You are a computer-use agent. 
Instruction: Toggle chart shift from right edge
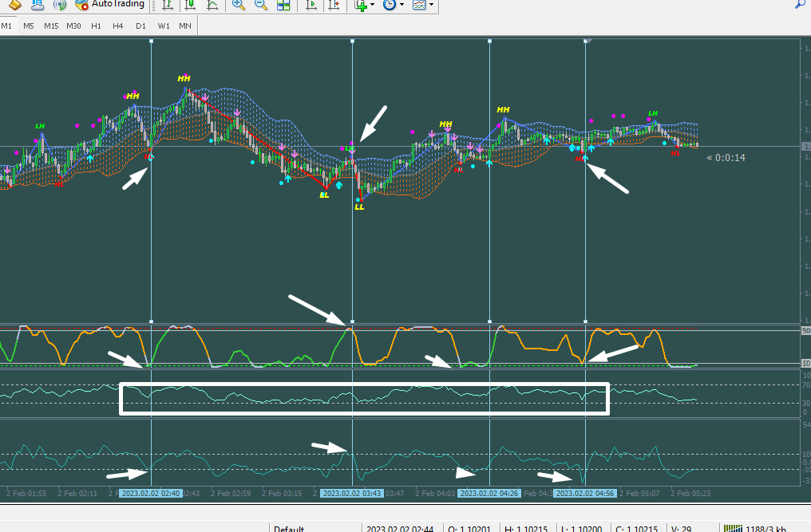(334, 5)
